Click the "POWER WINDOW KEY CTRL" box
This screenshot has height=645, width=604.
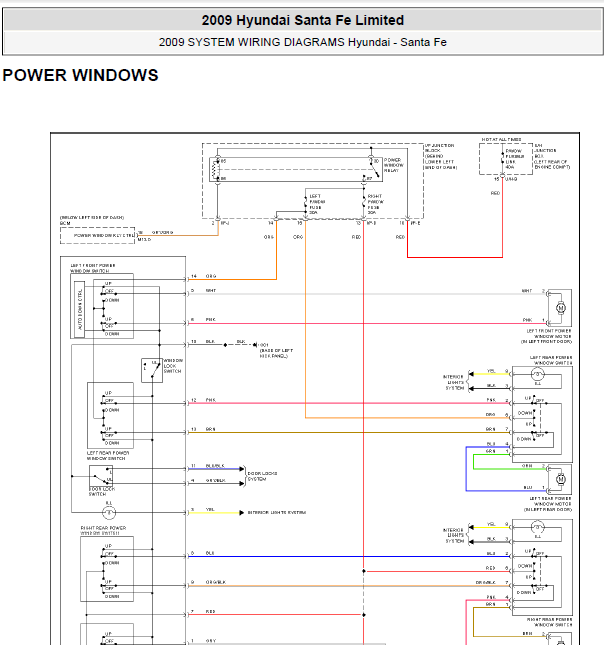tap(98, 236)
